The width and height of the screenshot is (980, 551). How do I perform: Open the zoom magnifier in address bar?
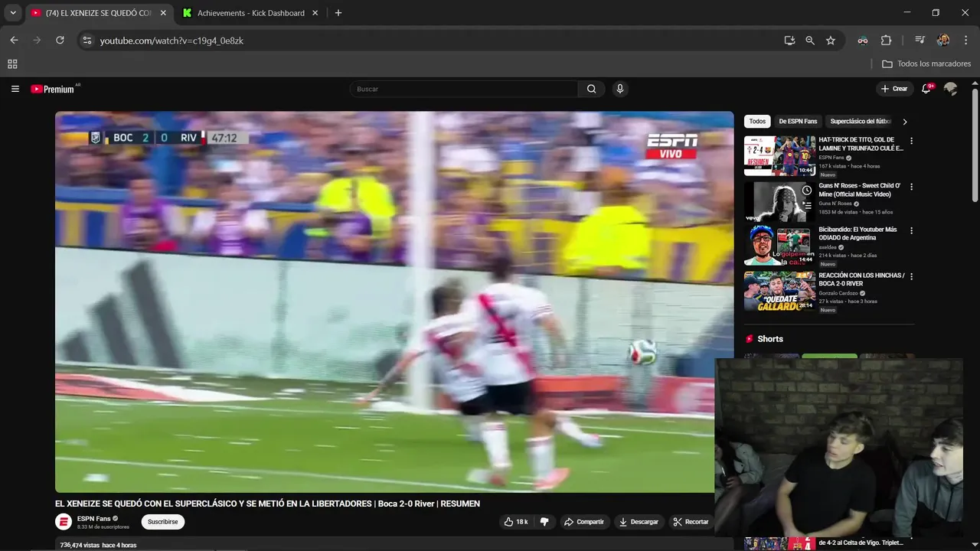[x=810, y=41]
